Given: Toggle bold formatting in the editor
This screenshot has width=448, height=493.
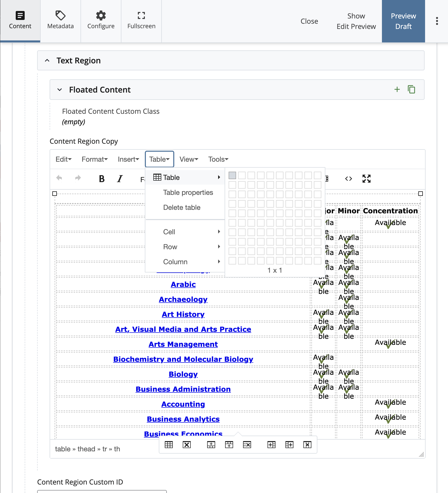Looking at the screenshot, I should click(x=101, y=178).
